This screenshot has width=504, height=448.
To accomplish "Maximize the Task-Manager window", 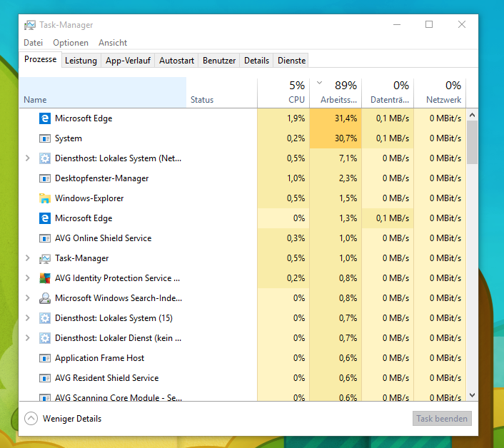I will coord(429,24).
